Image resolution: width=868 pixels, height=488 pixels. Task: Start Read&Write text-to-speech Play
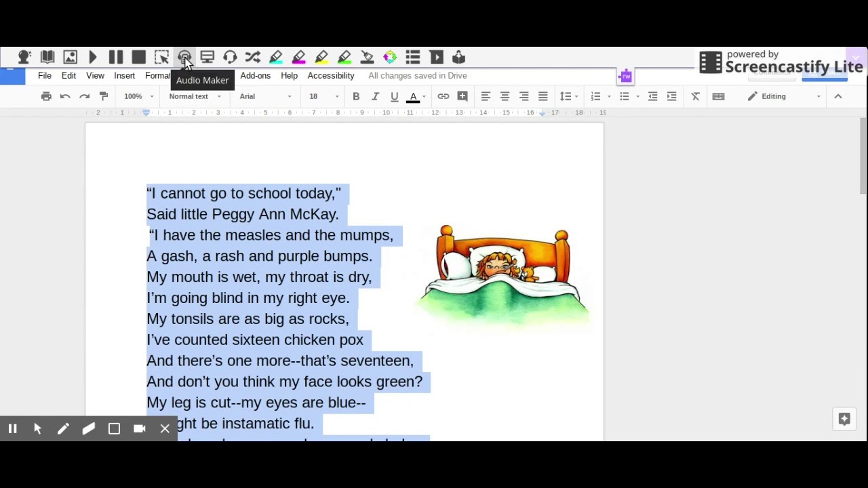[93, 58]
